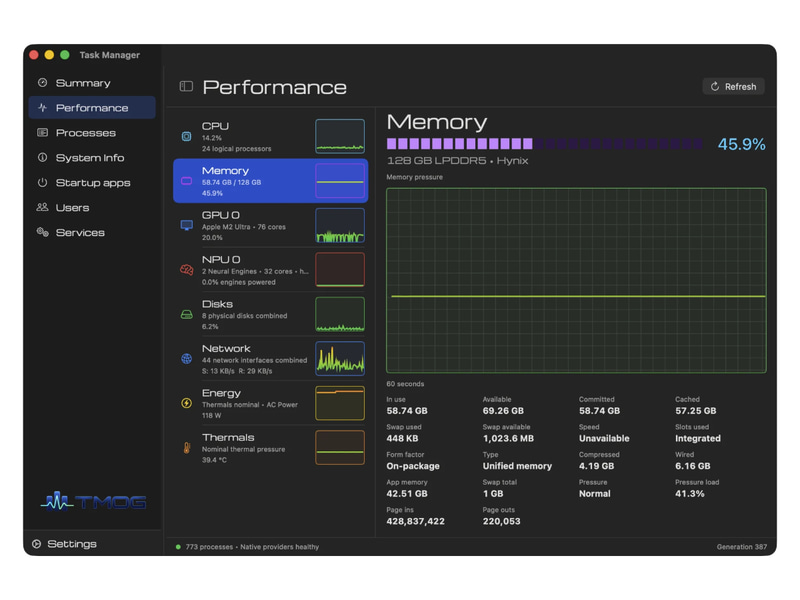The height and width of the screenshot is (600, 800).
Task: Open the Users section
Action: click(92, 207)
